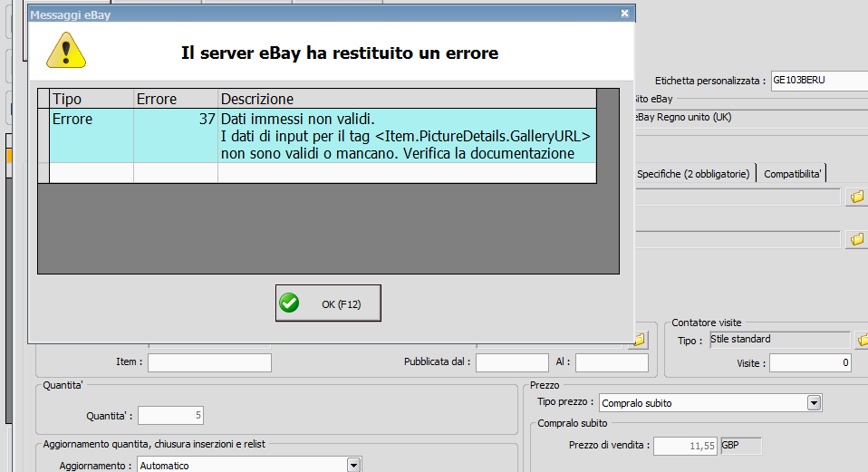This screenshot has height=472, width=868.
Task: Switch to the Compatibilita' tab
Action: click(x=792, y=174)
